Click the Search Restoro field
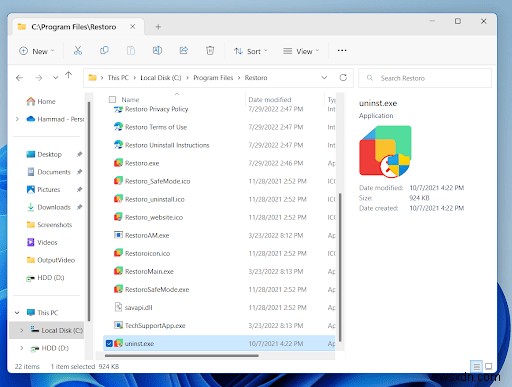Image resolution: width=512 pixels, height=387 pixels. tap(425, 78)
